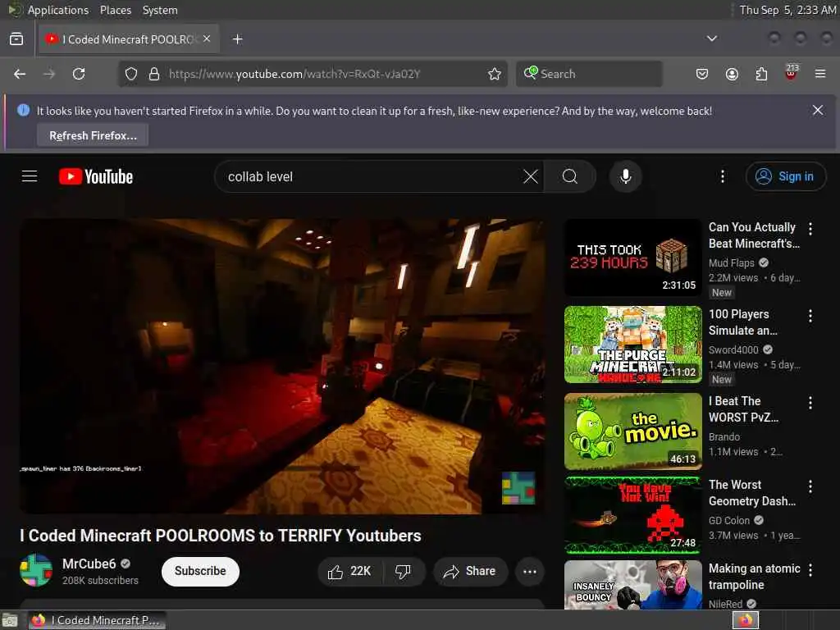This screenshot has width=840, height=630.
Task: Click the Firefox icon in the taskbar tray
Action: click(745, 620)
